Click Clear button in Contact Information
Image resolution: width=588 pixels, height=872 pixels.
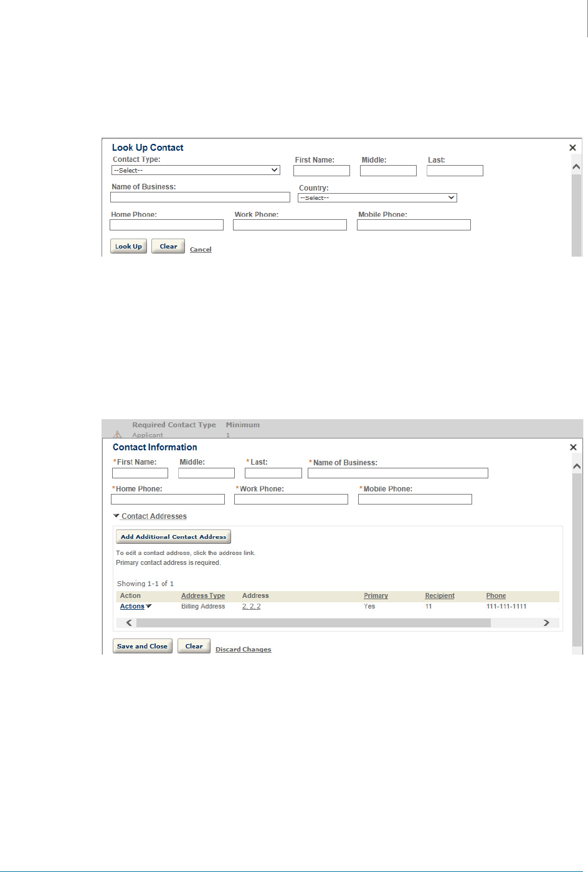(x=194, y=646)
